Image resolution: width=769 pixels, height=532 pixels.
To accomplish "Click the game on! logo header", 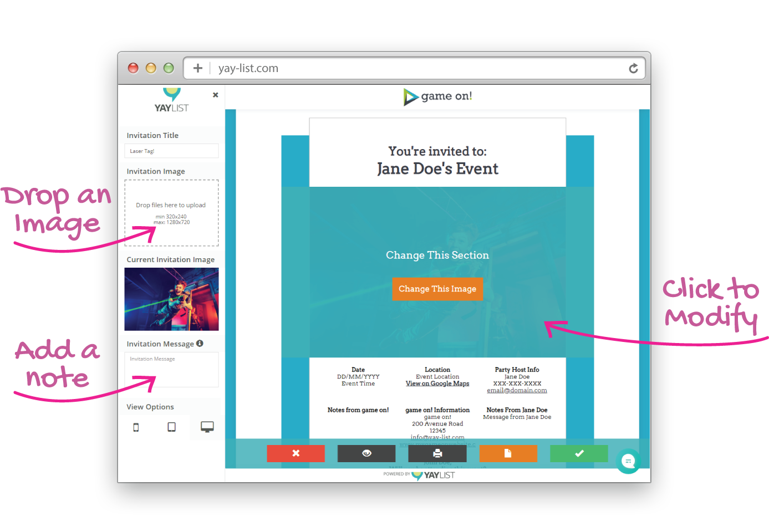I will click(438, 96).
